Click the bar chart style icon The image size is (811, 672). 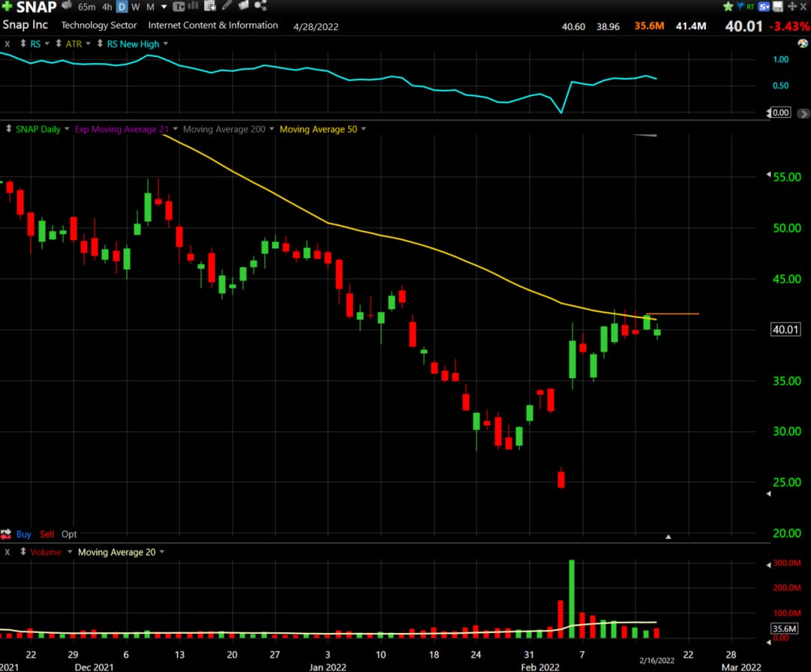coord(193,6)
